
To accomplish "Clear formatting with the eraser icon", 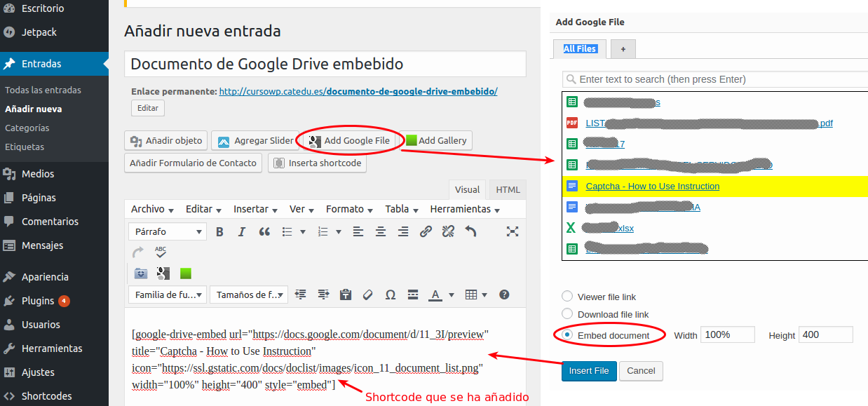I will pyautogui.click(x=368, y=295).
